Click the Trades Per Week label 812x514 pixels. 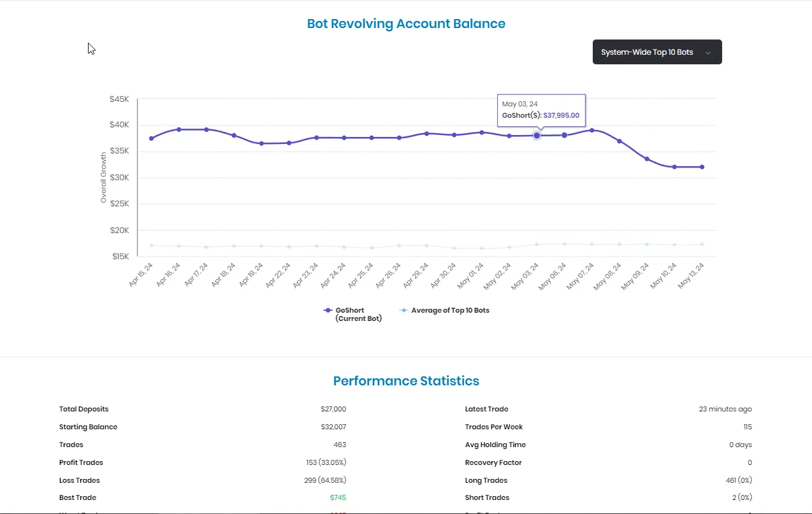494,427
